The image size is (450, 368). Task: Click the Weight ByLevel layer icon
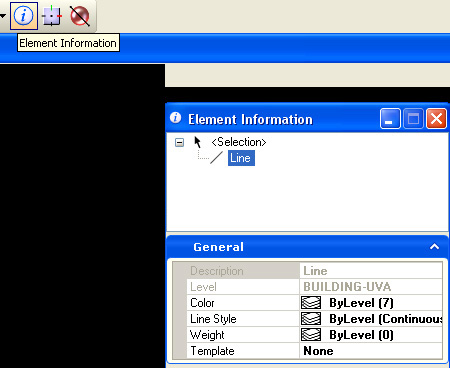[311, 335]
